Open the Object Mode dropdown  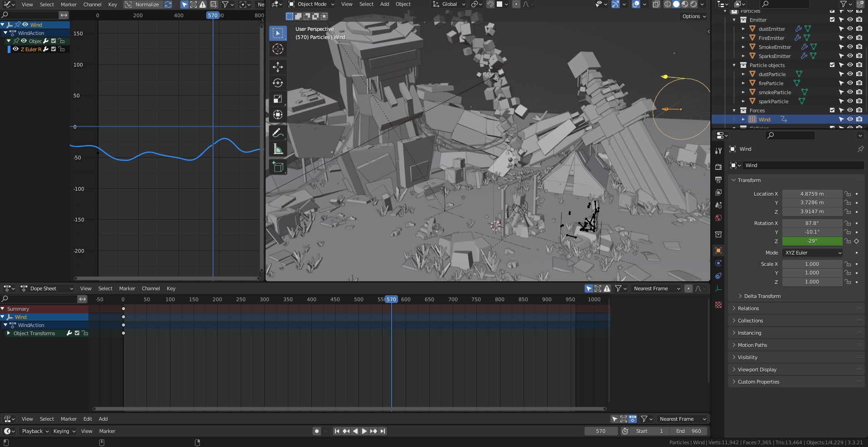click(311, 4)
